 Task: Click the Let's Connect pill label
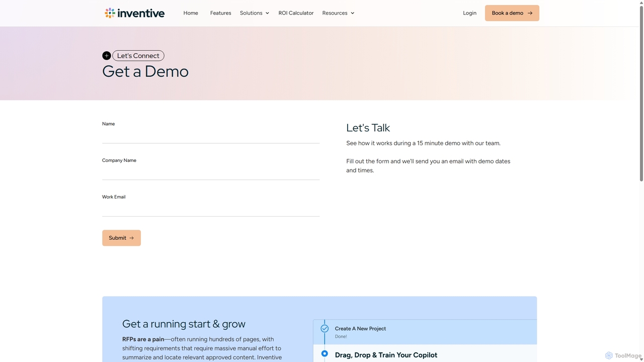[138, 56]
